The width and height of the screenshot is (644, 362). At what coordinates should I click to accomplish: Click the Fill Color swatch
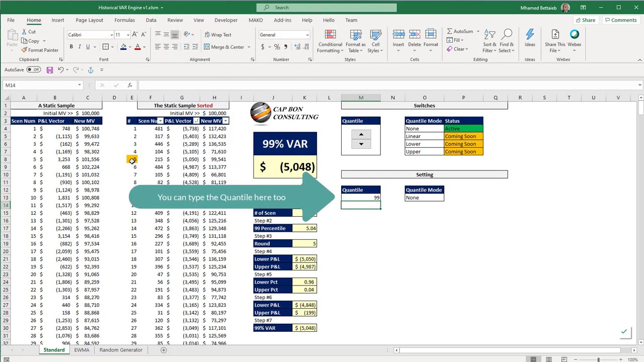point(123,47)
